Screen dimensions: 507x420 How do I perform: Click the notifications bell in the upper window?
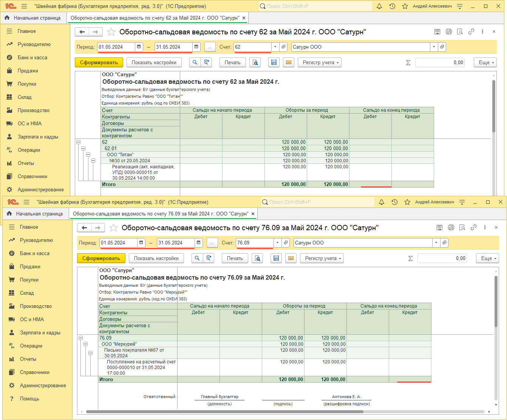(379, 6)
